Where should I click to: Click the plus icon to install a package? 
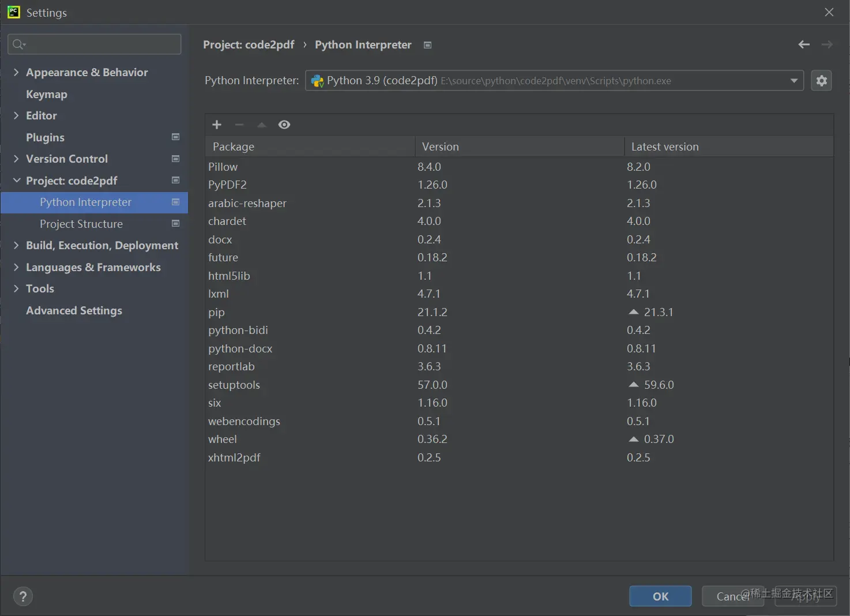pos(217,125)
